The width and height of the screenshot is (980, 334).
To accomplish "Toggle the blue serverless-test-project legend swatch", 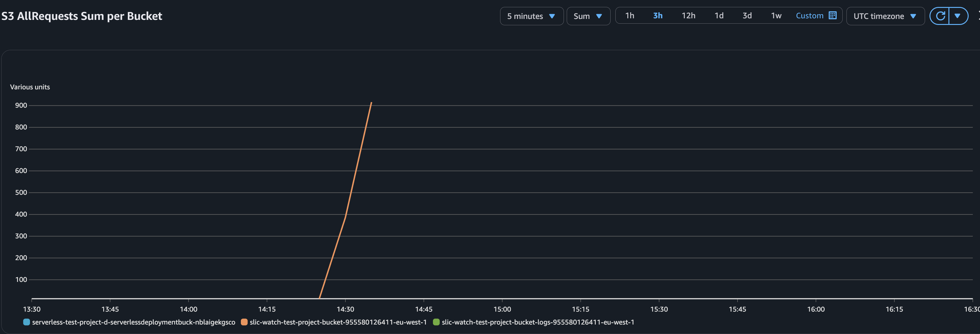I will pyautogui.click(x=26, y=322).
